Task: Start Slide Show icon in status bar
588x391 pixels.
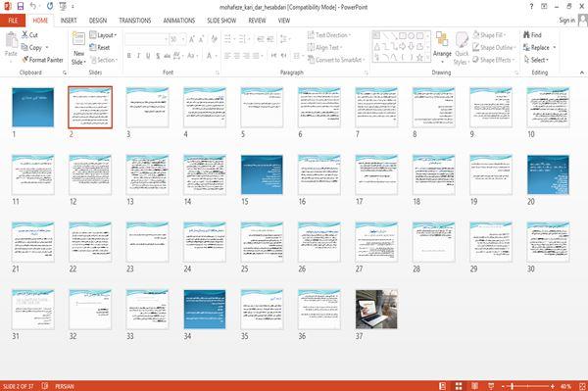Action: click(x=491, y=386)
